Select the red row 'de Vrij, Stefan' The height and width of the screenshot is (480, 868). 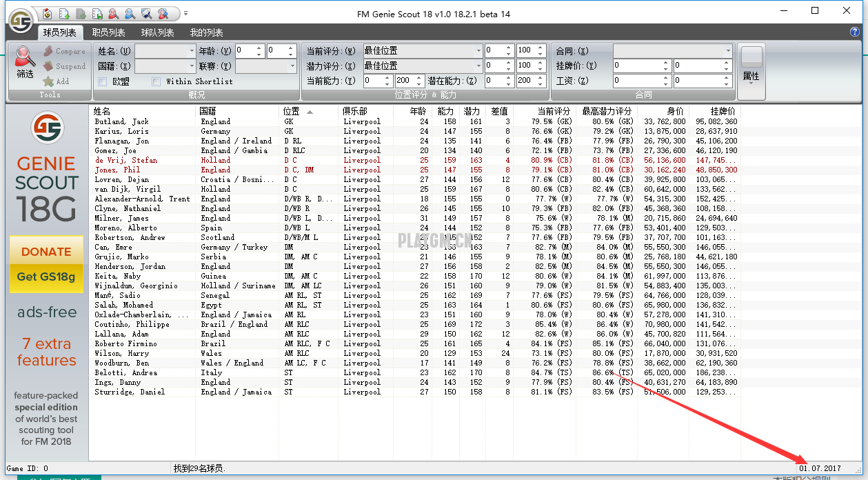415,160
